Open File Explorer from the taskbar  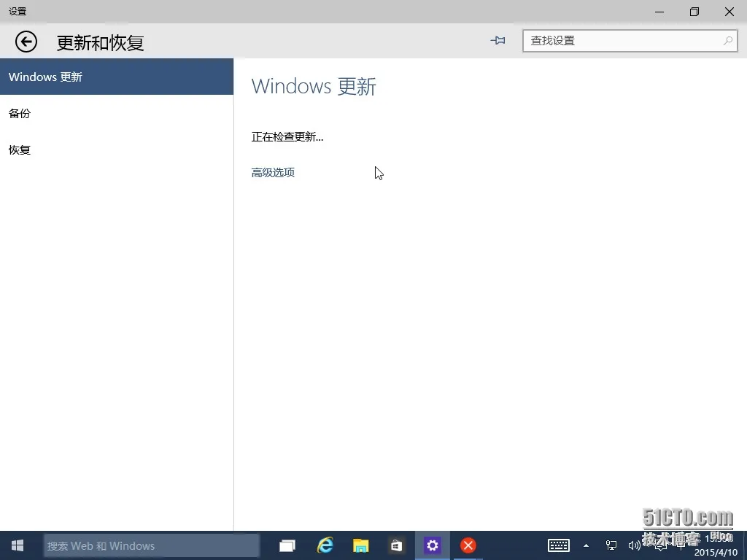[x=360, y=545]
